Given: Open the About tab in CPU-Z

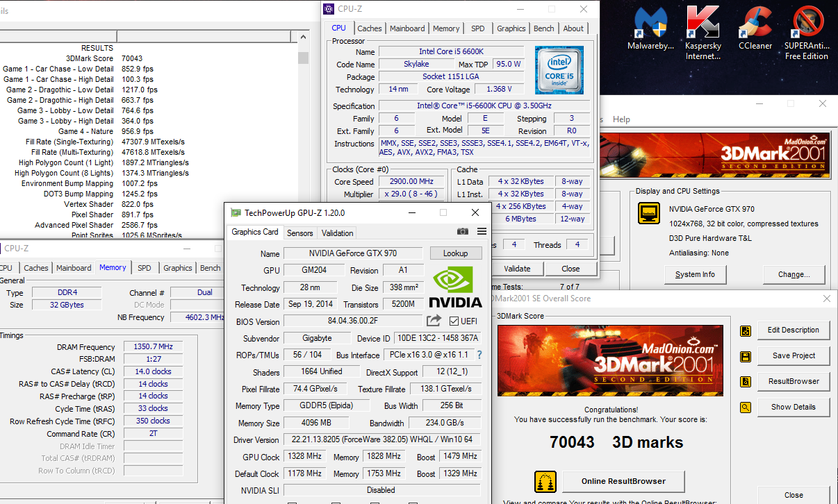Looking at the screenshot, I should [574, 28].
